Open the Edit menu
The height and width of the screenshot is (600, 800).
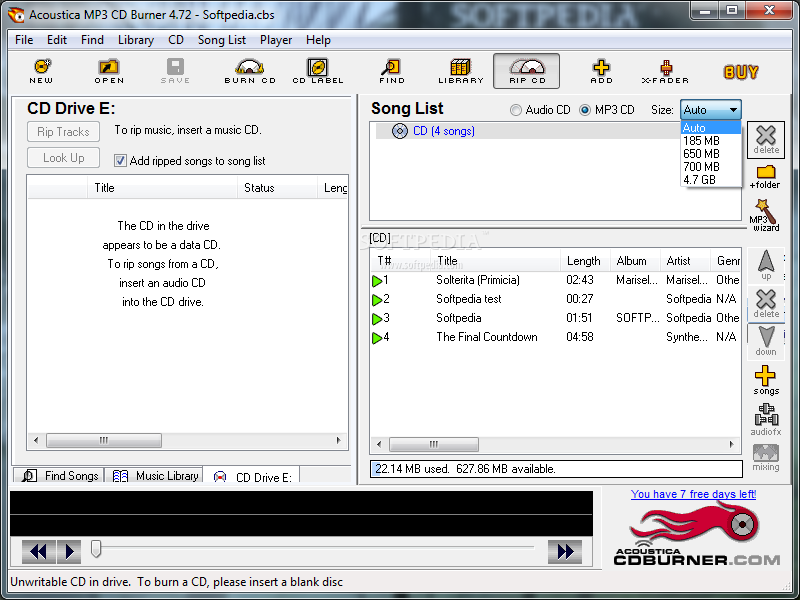click(x=57, y=40)
